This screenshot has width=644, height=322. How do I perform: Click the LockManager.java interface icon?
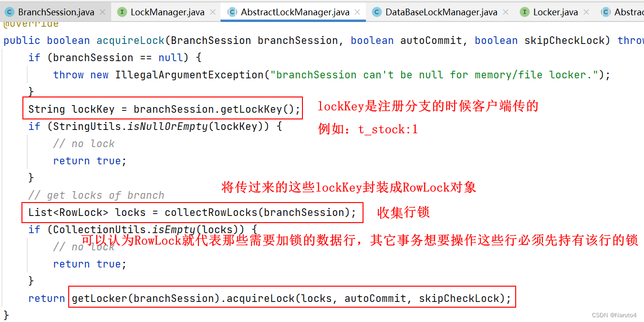(x=122, y=12)
